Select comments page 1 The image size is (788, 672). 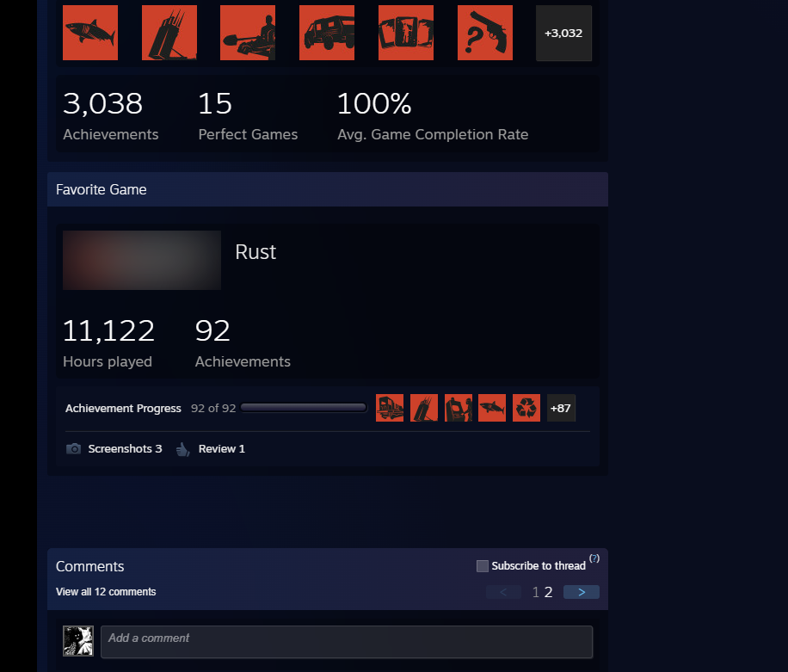(x=536, y=592)
